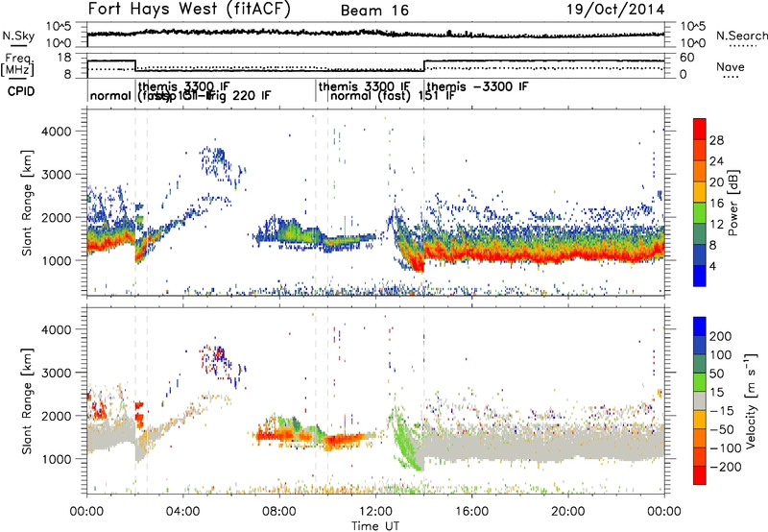Click the '-50' tick on Velocity colorbar
The width and height of the screenshot is (768, 532).
click(722, 429)
